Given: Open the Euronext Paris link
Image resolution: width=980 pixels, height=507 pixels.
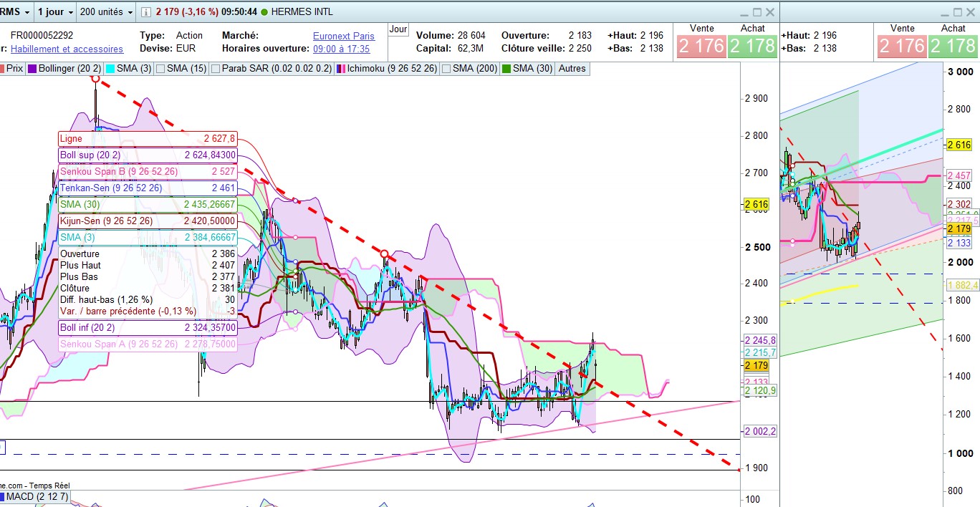Looking at the screenshot, I should click(343, 36).
